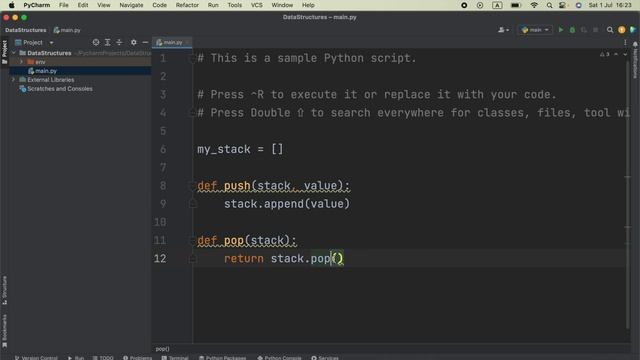Open the main run configuration dropdown

point(535,30)
